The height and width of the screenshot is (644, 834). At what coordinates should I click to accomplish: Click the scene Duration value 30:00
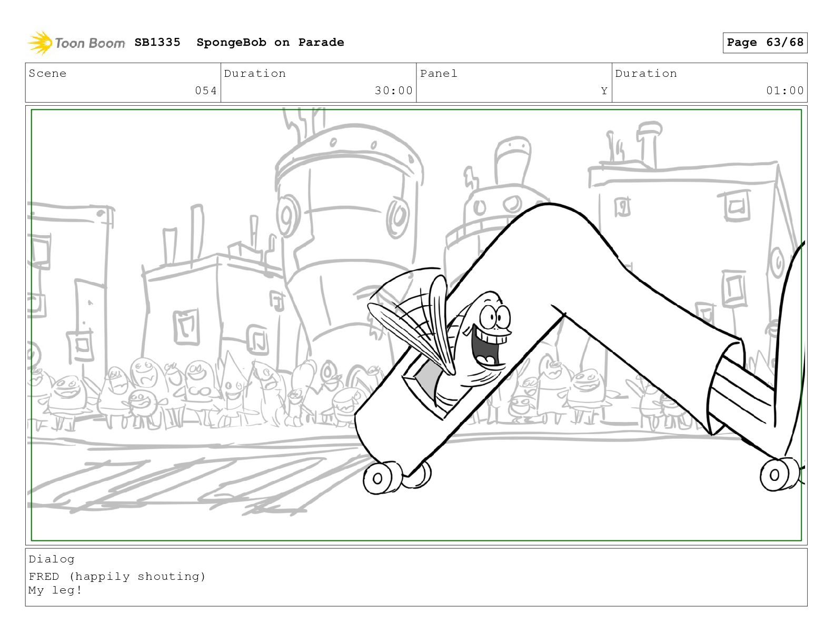[x=394, y=90]
